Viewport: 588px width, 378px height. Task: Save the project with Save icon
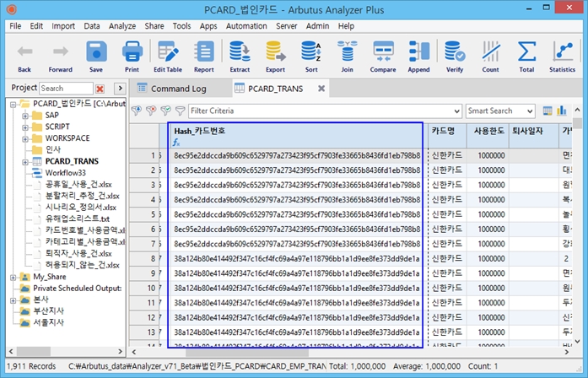(96, 57)
